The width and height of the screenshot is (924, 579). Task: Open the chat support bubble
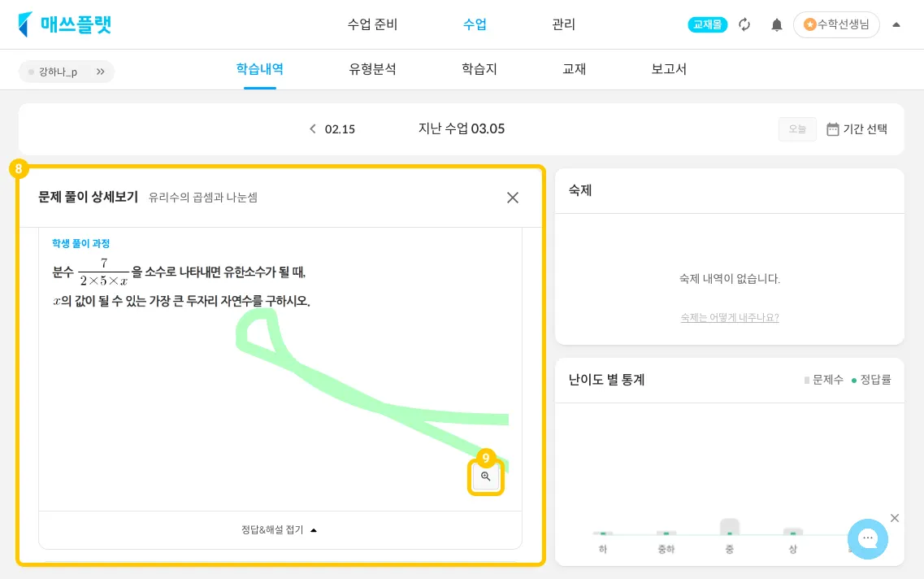tap(868, 539)
